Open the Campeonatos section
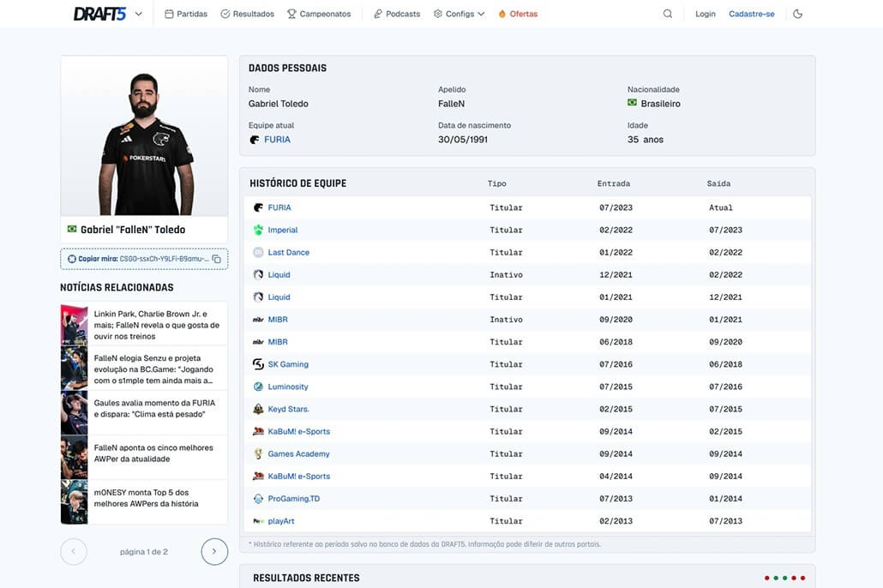This screenshot has height=588, width=883. pyautogui.click(x=319, y=14)
